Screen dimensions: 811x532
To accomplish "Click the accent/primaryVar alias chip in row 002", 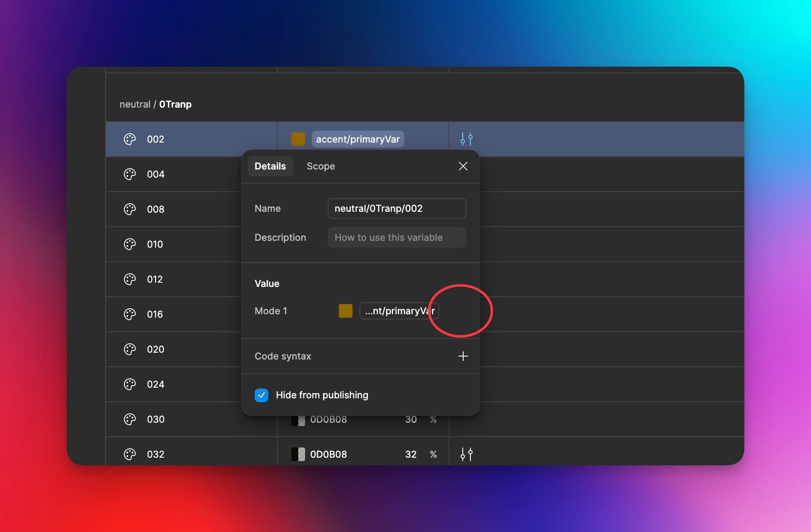I will [x=358, y=139].
